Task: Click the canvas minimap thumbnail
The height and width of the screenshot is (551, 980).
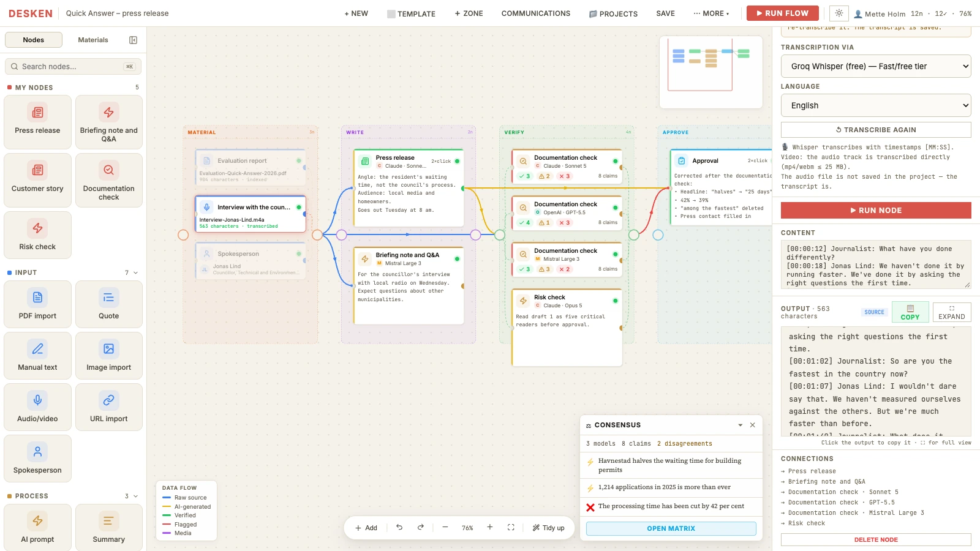Action: pyautogui.click(x=711, y=72)
